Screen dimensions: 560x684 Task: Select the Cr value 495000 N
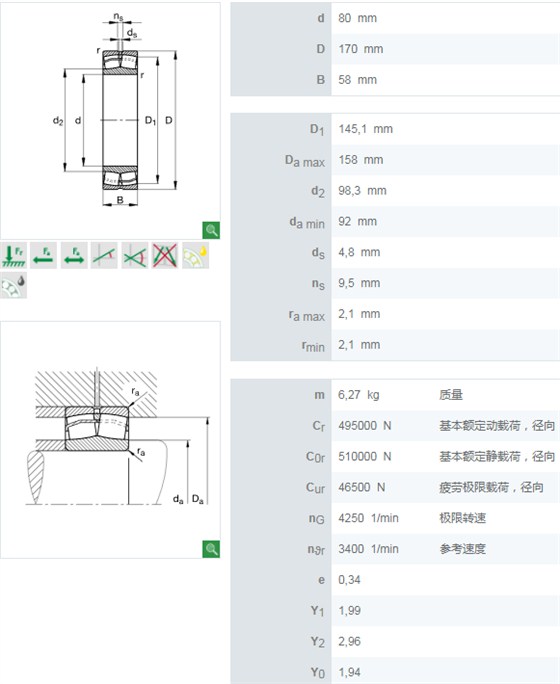pos(365,426)
